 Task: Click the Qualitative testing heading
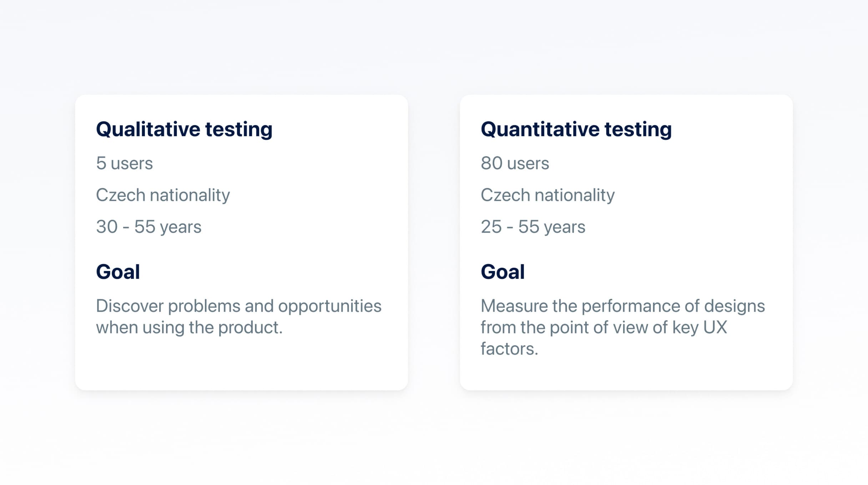point(184,129)
